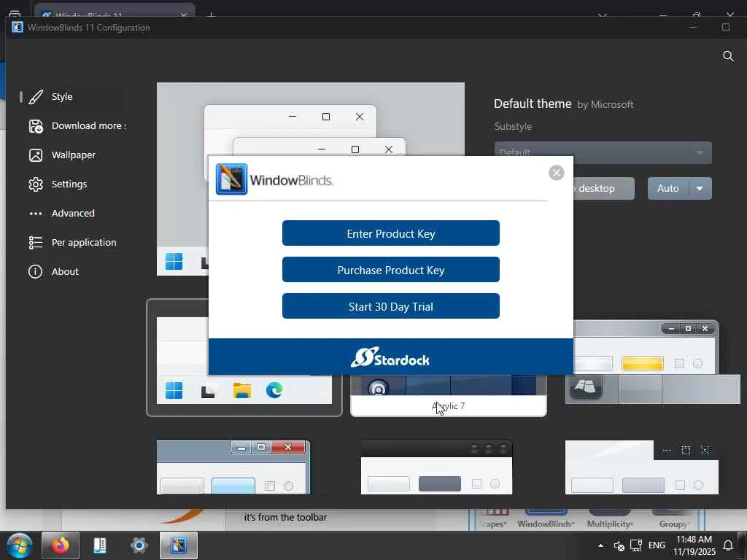The height and width of the screenshot is (560, 747).
Task: Click the Windows Start orb
Action: coord(19,545)
